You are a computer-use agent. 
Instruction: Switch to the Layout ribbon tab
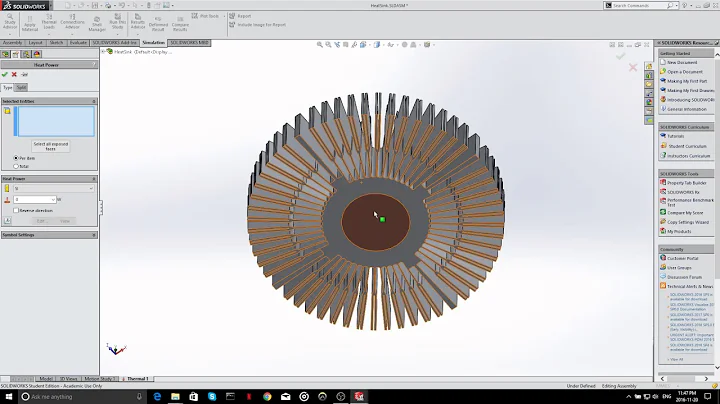[x=35, y=43]
